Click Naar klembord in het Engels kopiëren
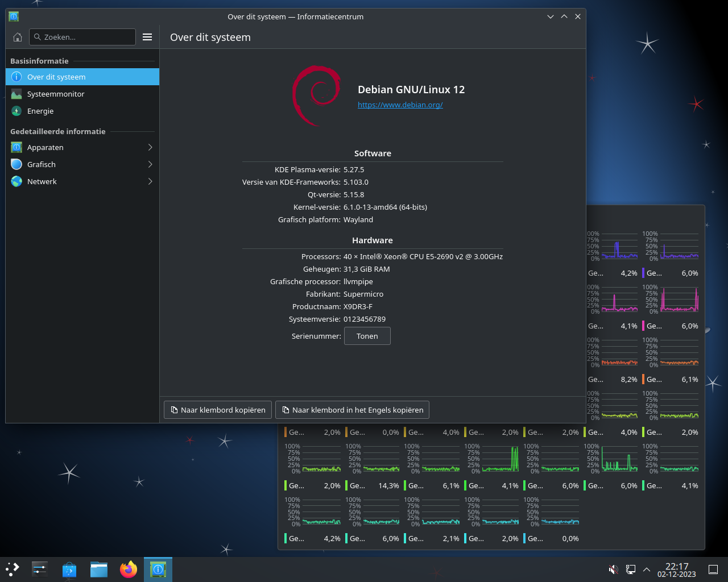 353,410
